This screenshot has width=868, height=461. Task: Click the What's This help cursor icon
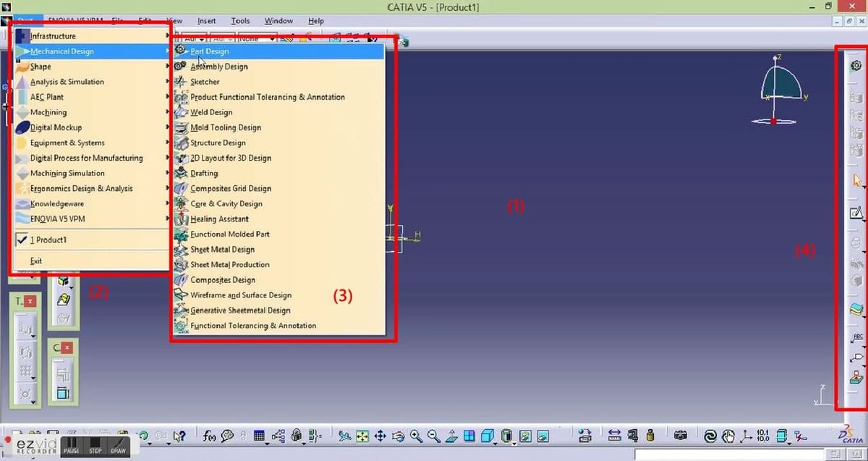coord(180,436)
